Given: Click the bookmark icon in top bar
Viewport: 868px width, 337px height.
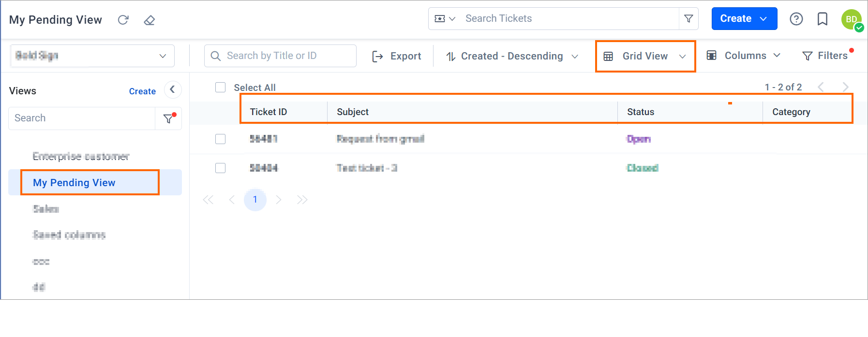Looking at the screenshot, I should click(x=823, y=19).
